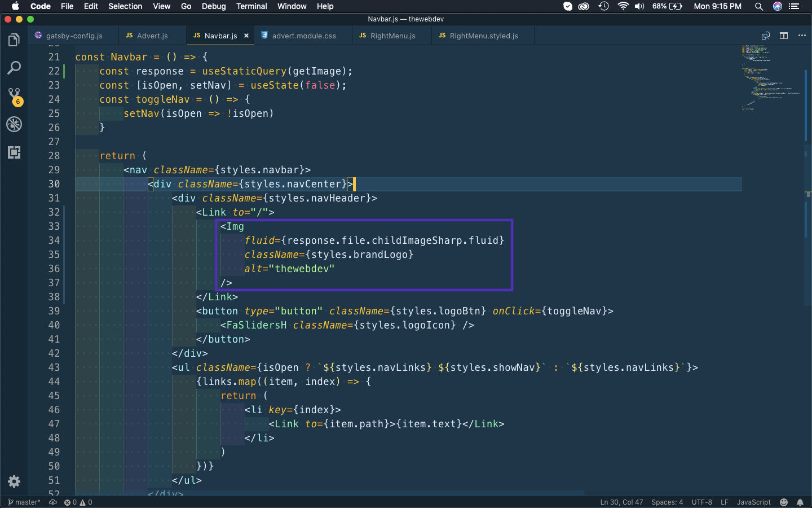Place cursor on FaSlidersH in line 40
Image resolution: width=812 pixels, height=508 pixels.
pos(257,325)
